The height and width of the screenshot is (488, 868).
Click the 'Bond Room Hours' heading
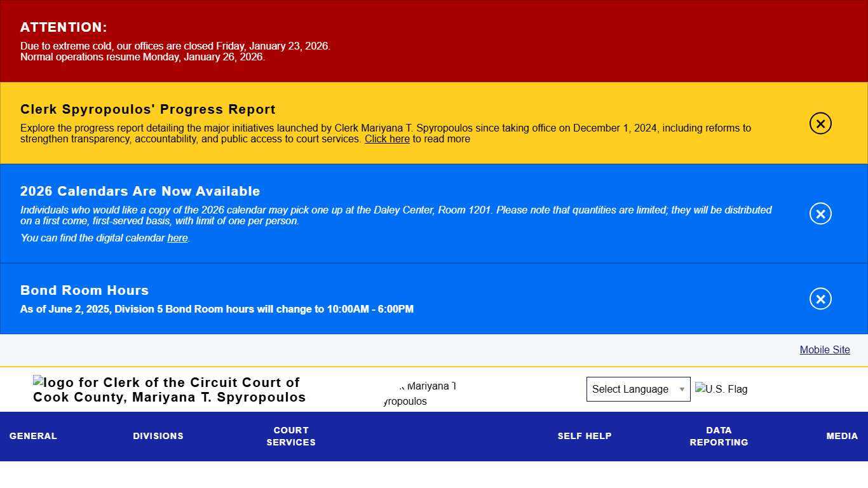(85, 290)
